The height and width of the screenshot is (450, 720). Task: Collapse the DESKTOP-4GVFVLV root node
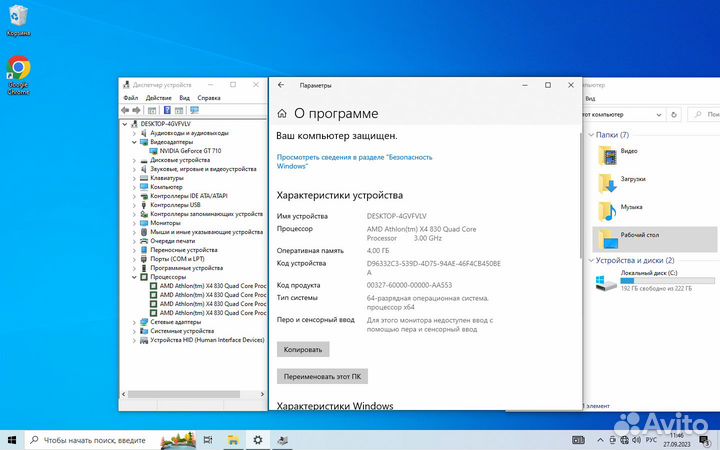pyautogui.click(x=124, y=124)
